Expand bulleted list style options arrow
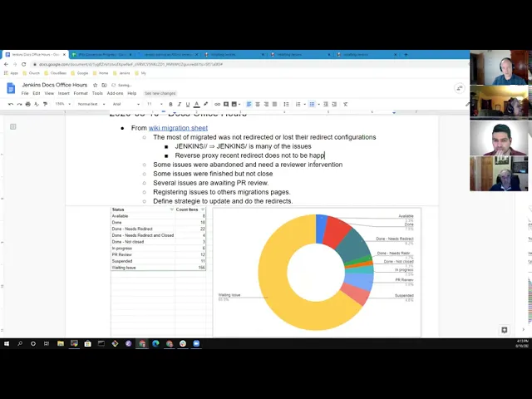The height and width of the screenshot is (399, 532). [318, 105]
